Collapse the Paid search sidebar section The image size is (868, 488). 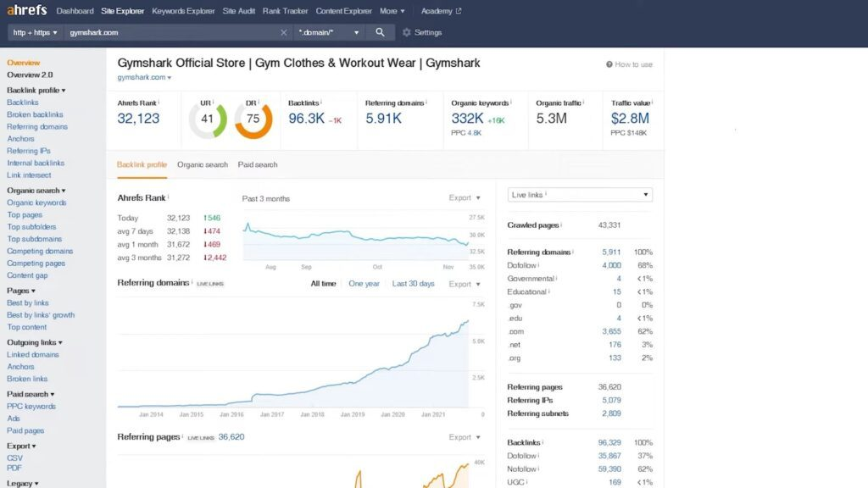coord(31,395)
